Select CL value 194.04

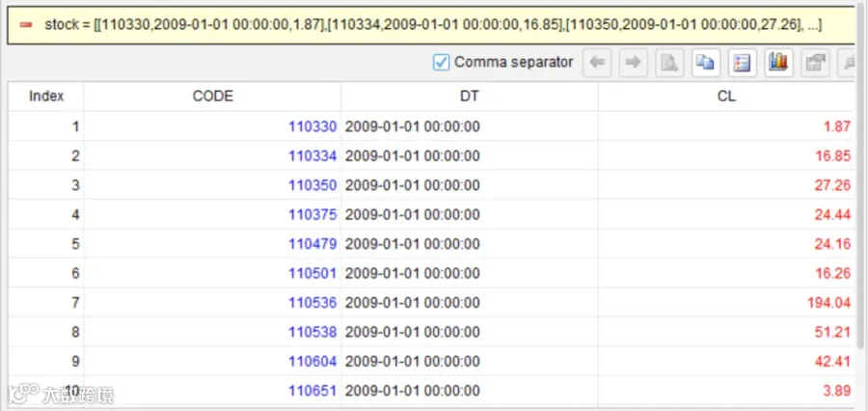(x=828, y=303)
